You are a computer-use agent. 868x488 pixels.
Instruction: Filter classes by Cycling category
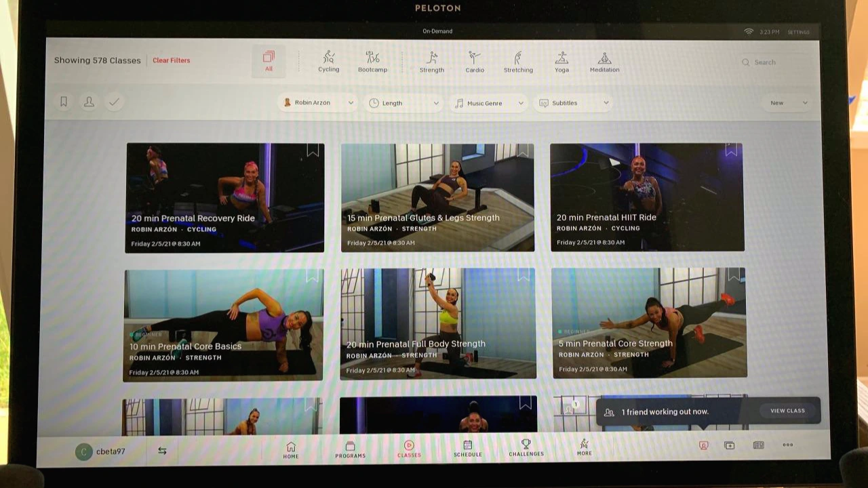pos(329,61)
